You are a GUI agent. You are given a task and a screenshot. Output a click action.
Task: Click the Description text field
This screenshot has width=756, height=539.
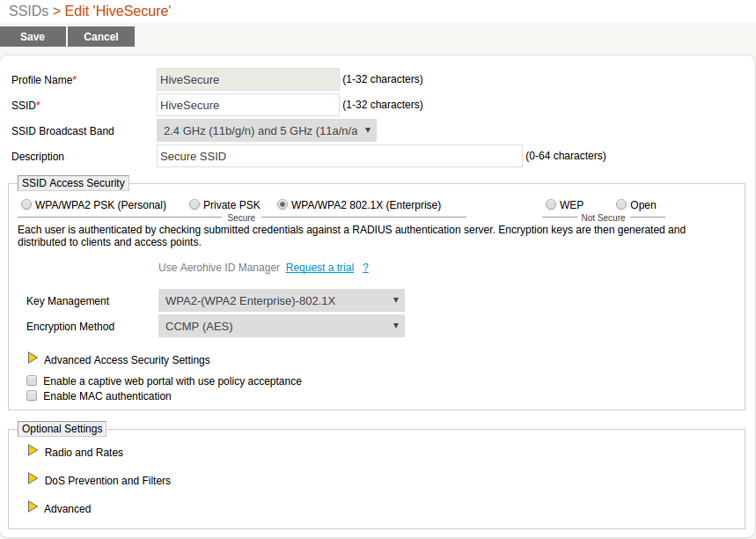339,156
